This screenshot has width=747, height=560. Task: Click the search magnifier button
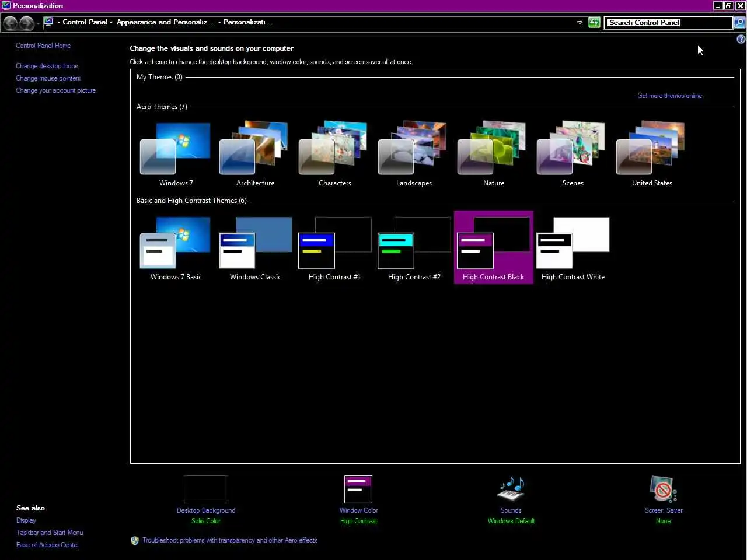(x=739, y=23)
